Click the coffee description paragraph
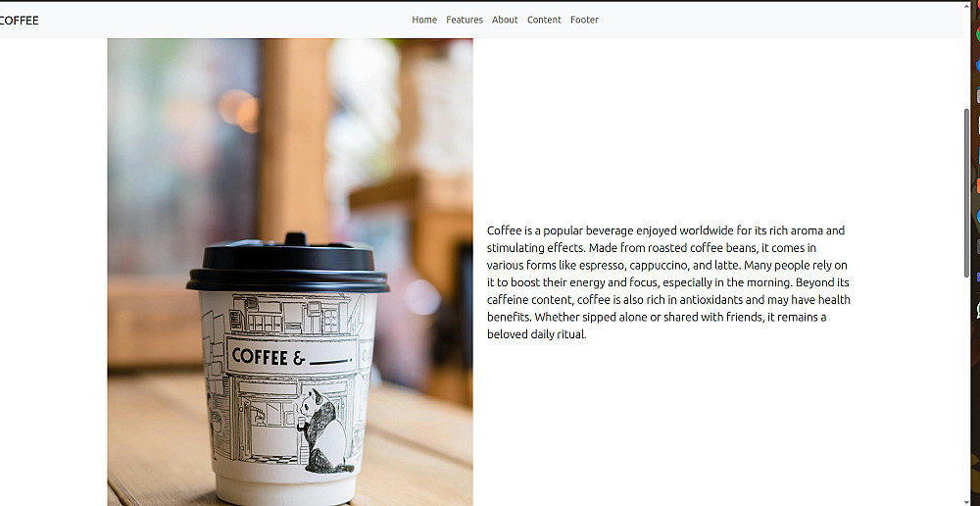Screen dimensions: 980x506 [x=668, y=282]
